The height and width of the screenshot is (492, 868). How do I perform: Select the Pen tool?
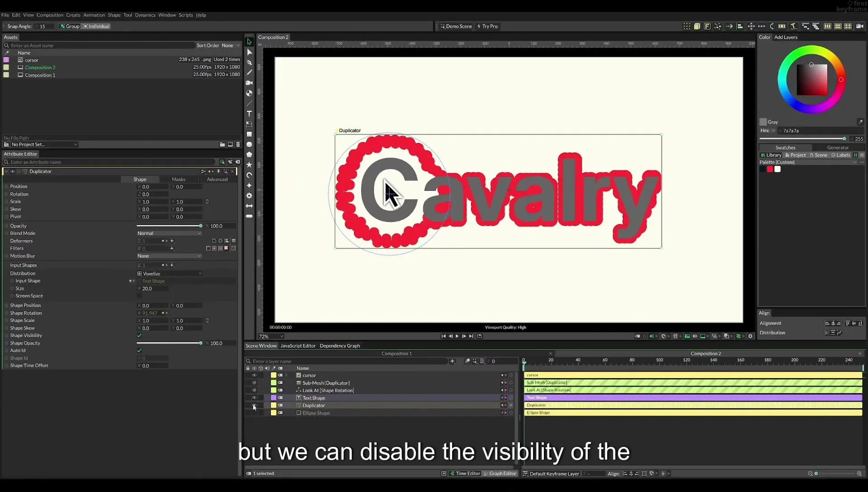coord(249,62)
